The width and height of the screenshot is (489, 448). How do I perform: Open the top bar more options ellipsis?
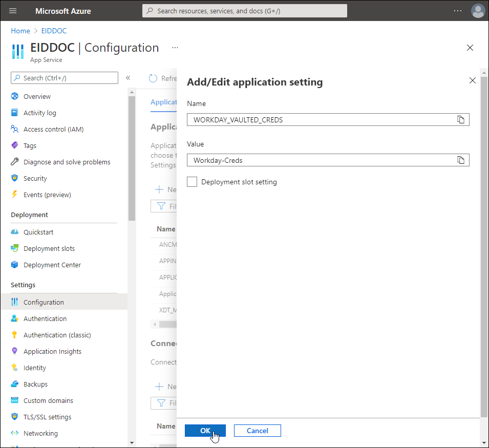pos(458,11)
